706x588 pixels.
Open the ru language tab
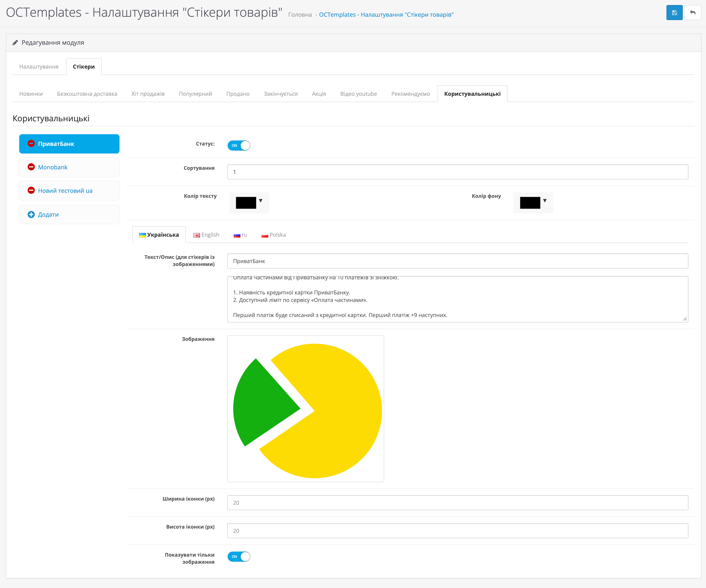click(240, 235)
